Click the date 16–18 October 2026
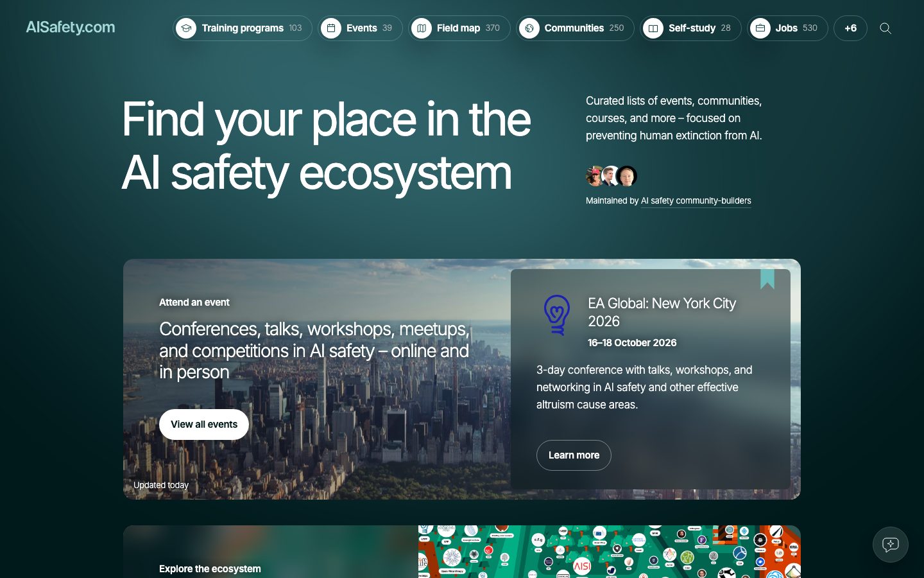The width and height of the screenshot is (924, 578). (x=632, y=343)
